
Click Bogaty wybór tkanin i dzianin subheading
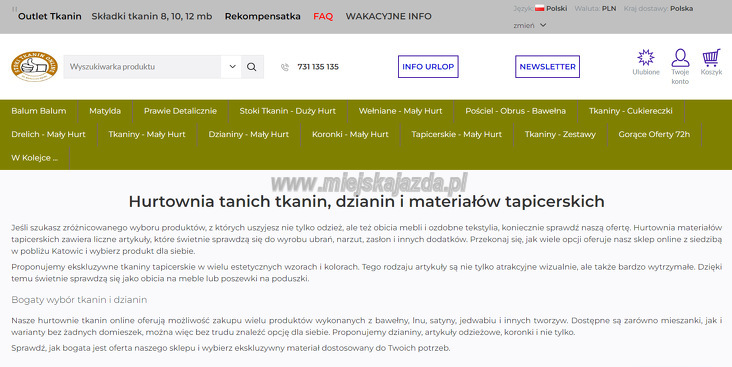[79, 300]
